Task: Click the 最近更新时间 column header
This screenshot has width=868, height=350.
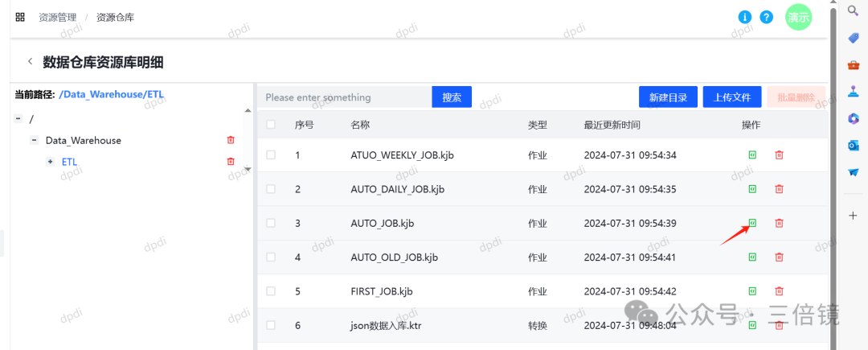Action: click(612, 126)
